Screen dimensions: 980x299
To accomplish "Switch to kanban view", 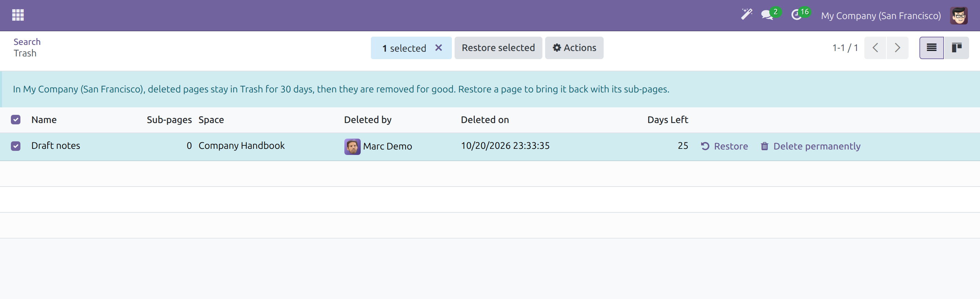I will 957,48.
